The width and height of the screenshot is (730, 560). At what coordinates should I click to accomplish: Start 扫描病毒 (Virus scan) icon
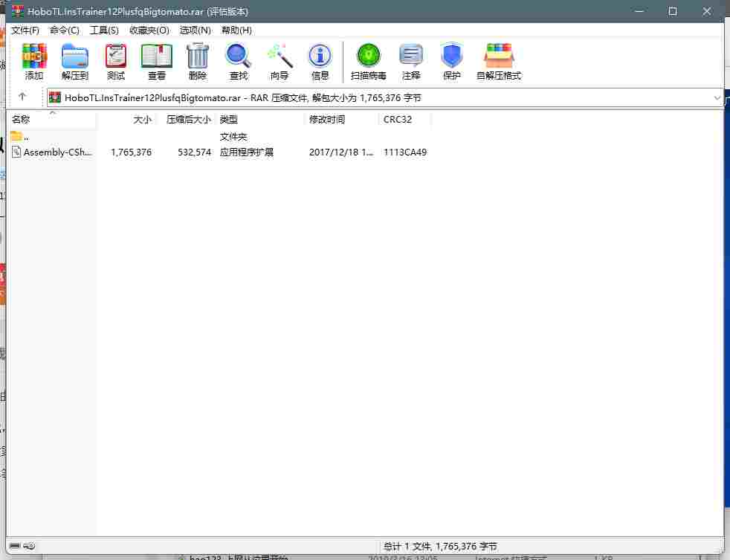pyautogui.click(x=368, y=56)
